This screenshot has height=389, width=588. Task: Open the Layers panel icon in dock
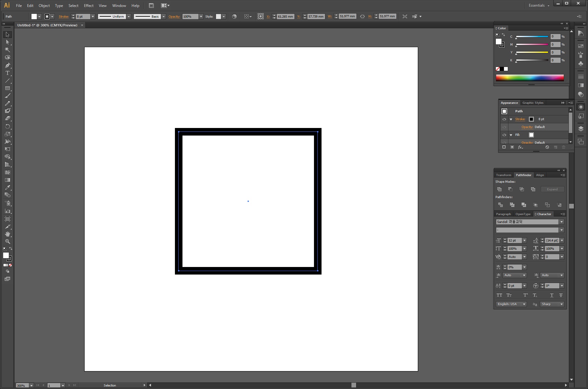581,129
